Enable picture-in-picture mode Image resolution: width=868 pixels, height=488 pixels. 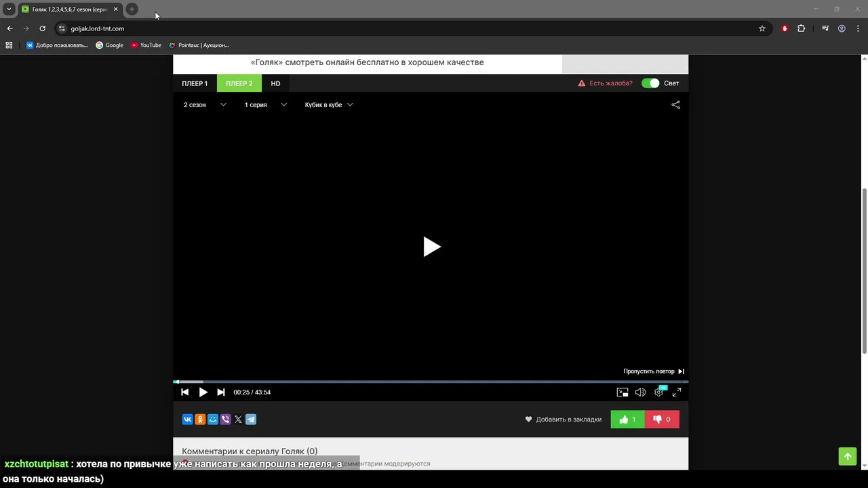(623, 392)
